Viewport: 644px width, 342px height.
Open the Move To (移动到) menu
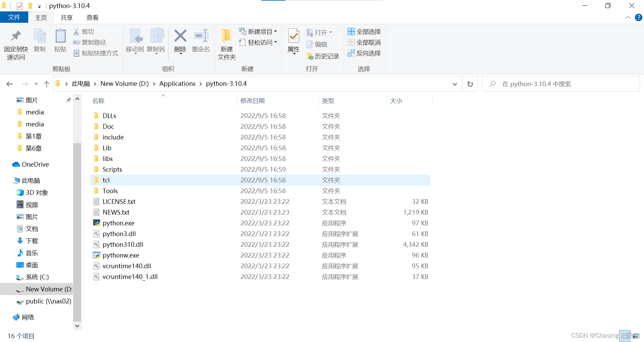[x=135, y=41]
